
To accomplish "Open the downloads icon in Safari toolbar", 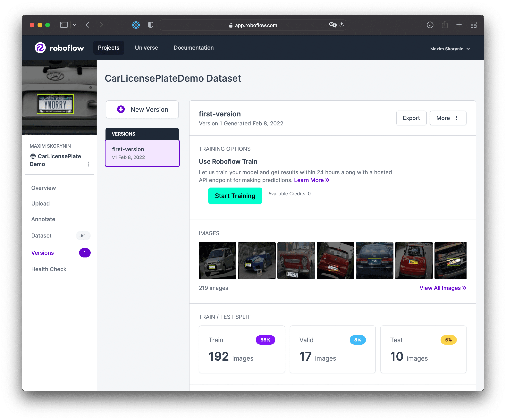I will [x=430, y=25].
